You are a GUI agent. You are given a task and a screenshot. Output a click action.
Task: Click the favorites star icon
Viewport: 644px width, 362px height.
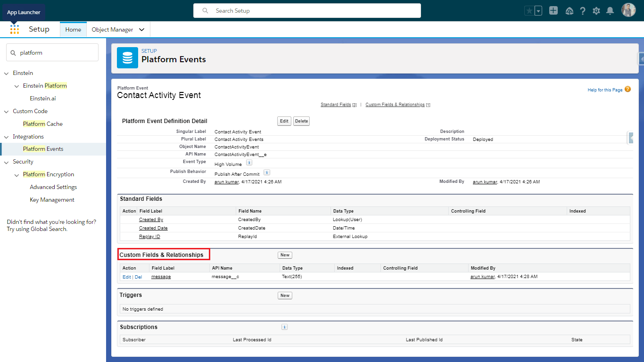(x=529, y=10)
